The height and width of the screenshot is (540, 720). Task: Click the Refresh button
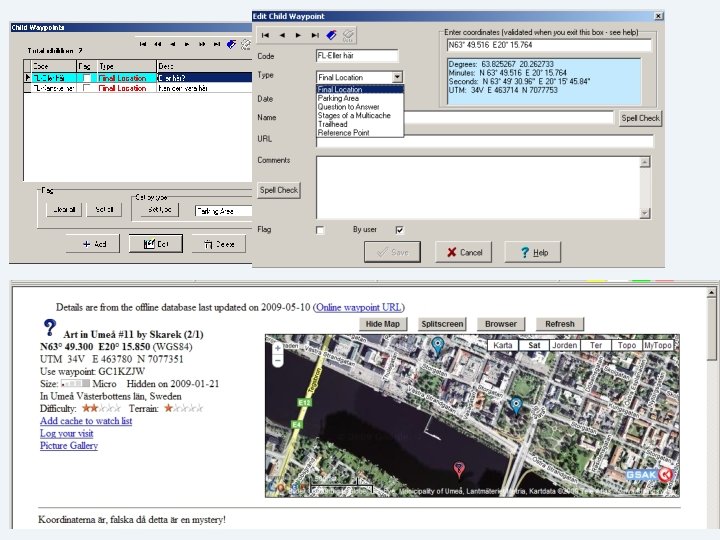tap(560, 324)
